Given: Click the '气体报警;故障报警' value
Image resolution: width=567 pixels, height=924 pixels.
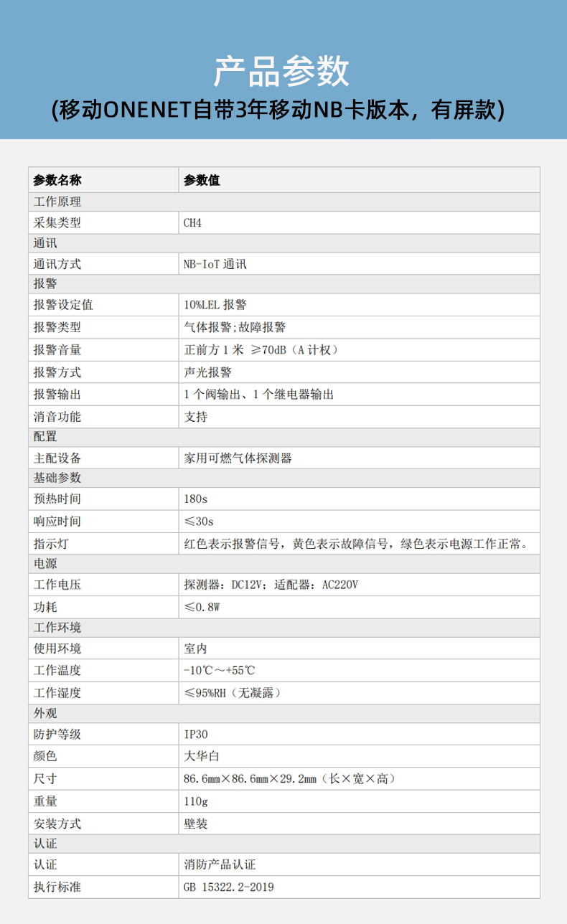Looking at the screenshot, I should (235, 327).
